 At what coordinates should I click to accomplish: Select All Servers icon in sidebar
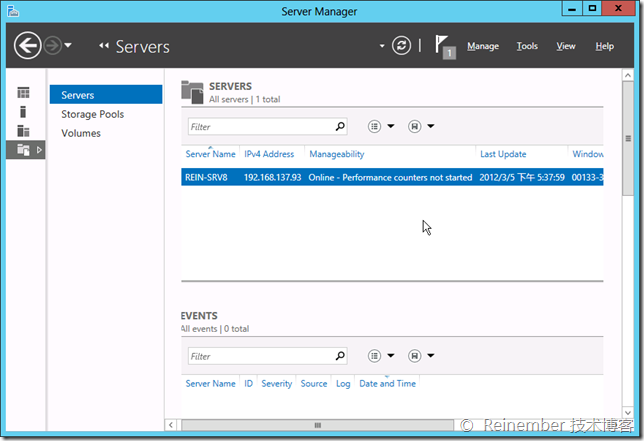click(23, 130)
